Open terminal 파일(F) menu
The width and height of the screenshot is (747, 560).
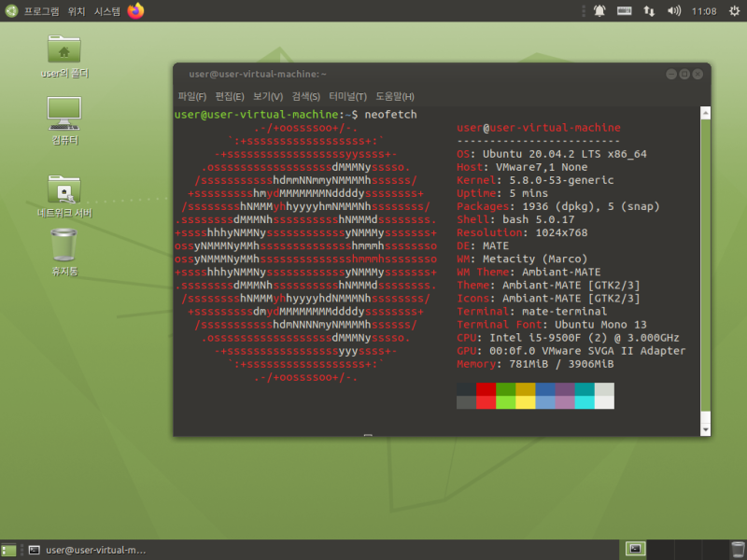click(192, 97)
